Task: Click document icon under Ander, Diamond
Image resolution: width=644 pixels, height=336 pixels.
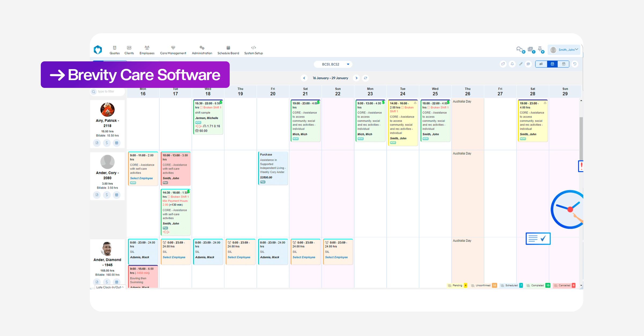Action: pos(97,282)
